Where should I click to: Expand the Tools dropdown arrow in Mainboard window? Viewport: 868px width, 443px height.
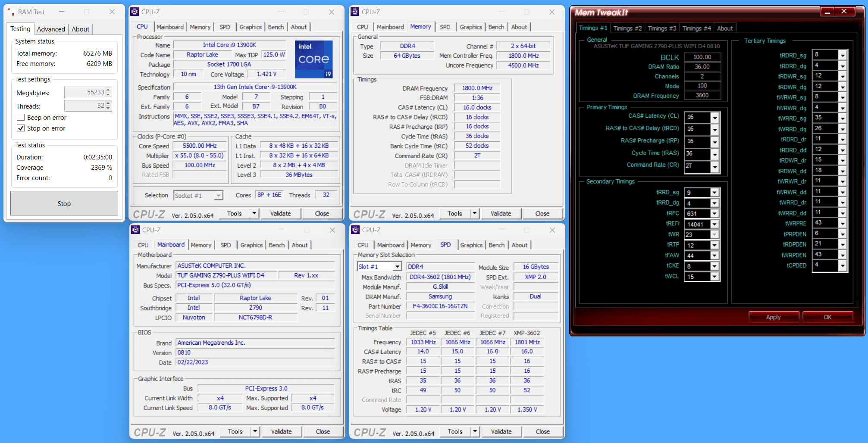(255, 431)
